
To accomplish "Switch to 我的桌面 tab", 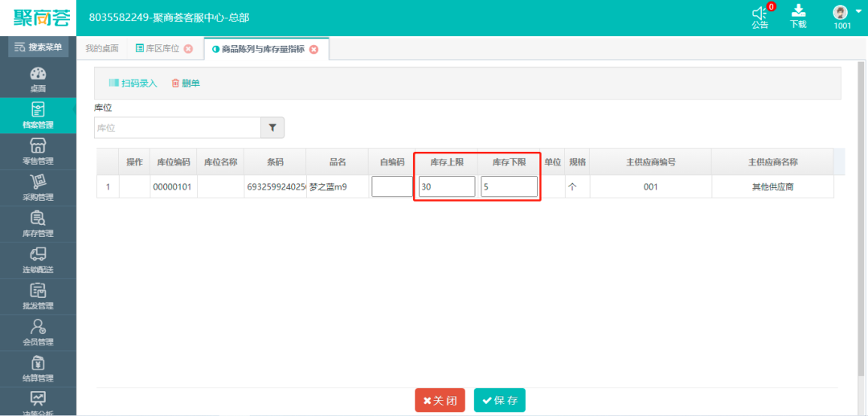I will (x=102, y=49).
